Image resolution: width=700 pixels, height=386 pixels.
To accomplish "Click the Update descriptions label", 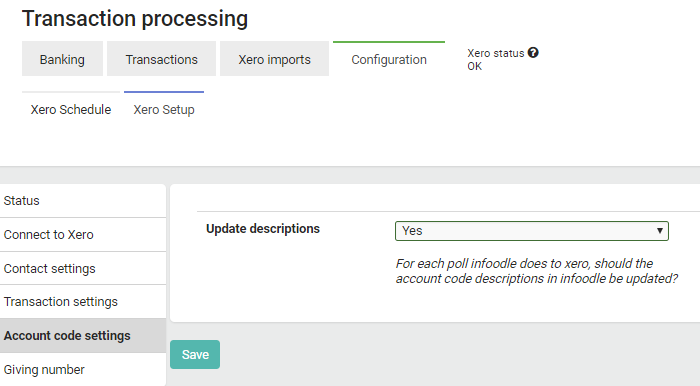I will pos(263,228).
